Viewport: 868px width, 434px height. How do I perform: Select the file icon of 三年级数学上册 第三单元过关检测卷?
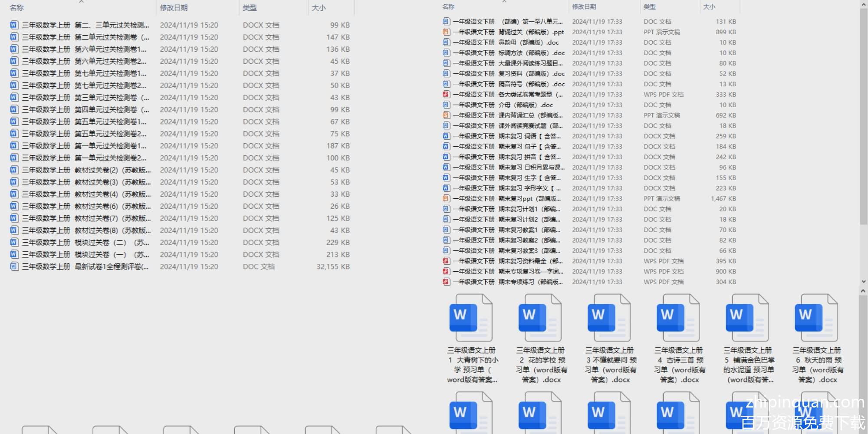pos(14,97)
